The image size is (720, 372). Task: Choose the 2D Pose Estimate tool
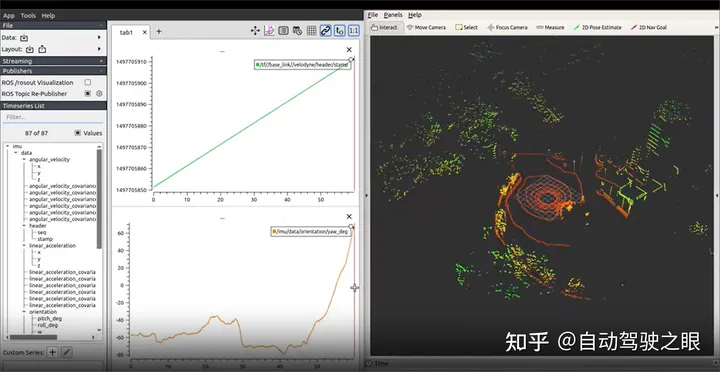point(597,28)
